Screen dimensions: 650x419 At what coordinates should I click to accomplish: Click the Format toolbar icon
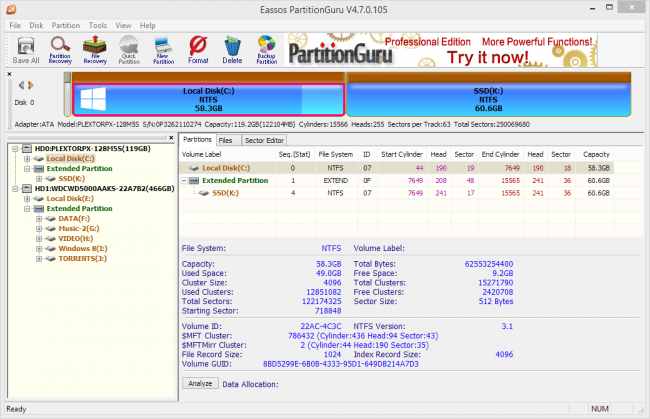coord(198,51)
